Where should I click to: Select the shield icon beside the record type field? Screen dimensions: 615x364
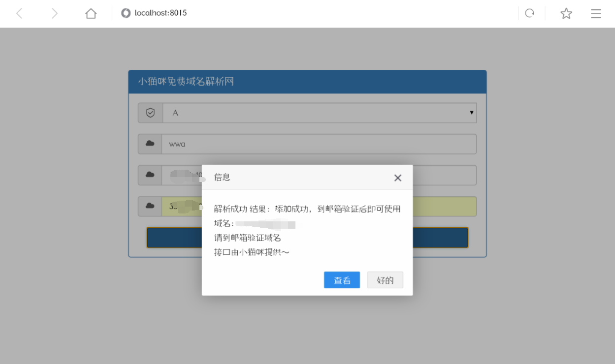pos(150,113)
